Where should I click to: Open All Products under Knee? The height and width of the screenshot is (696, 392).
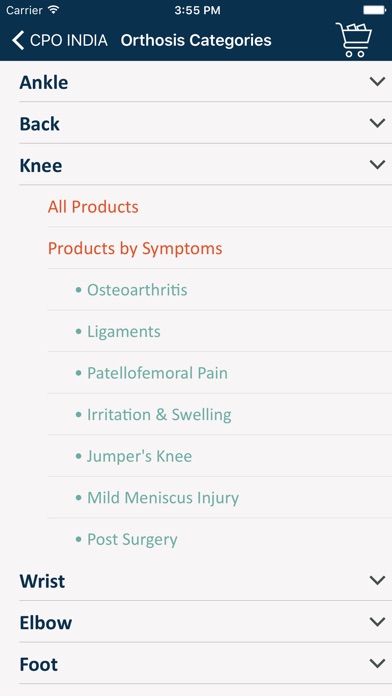point(93,207)
